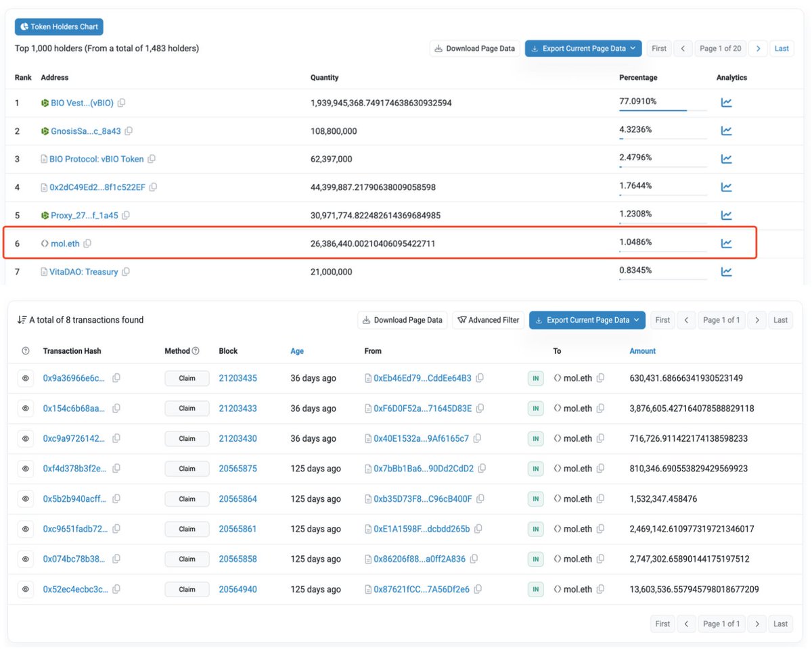Open block 21203435

pos(238,379)
